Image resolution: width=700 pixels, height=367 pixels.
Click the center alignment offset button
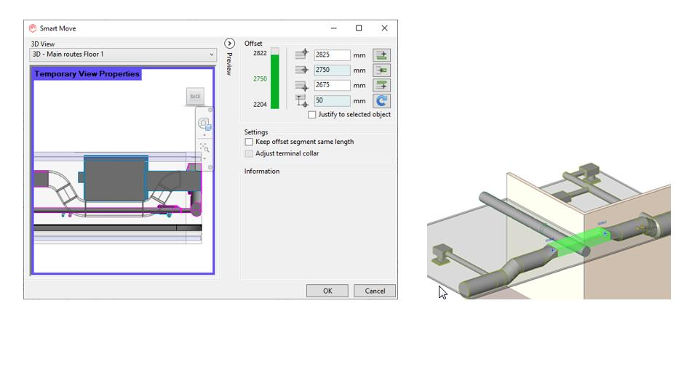tap(381, 70)
